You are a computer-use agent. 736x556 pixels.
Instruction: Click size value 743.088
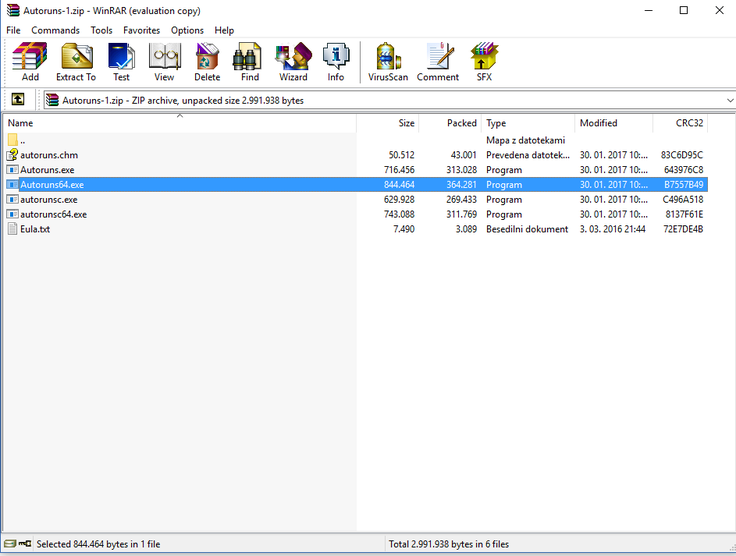coord(399,214)
